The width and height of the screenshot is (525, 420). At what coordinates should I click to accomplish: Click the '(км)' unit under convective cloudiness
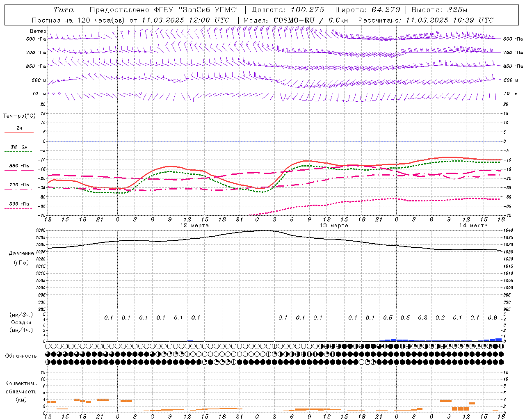pyautogui.click(x=21, y=400)
